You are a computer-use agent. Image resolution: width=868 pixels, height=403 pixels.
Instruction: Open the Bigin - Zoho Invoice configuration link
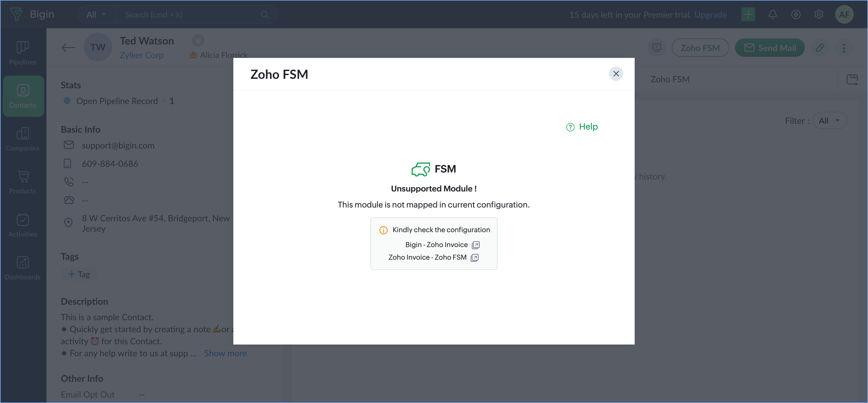click(x=442, y=244)
